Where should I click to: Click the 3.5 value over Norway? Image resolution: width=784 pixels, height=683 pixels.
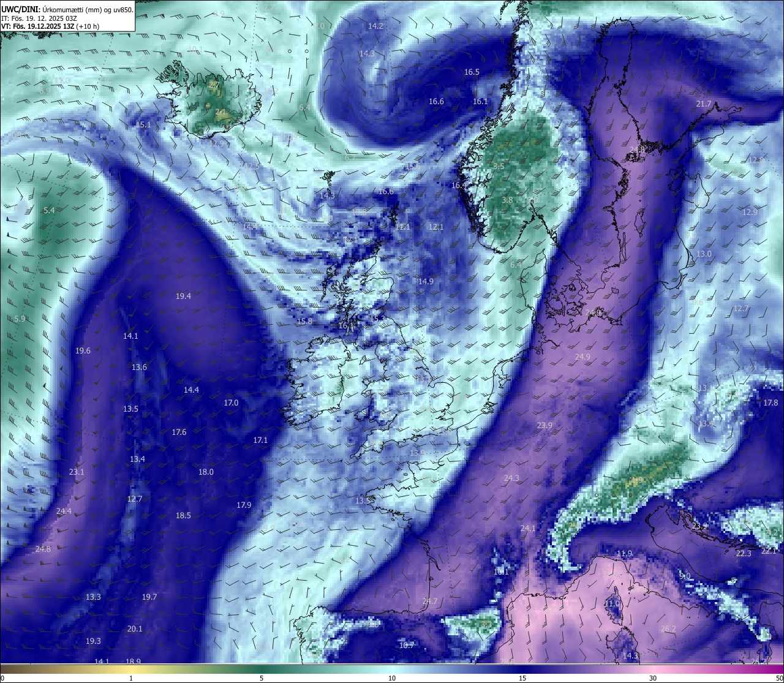[499, 166]
